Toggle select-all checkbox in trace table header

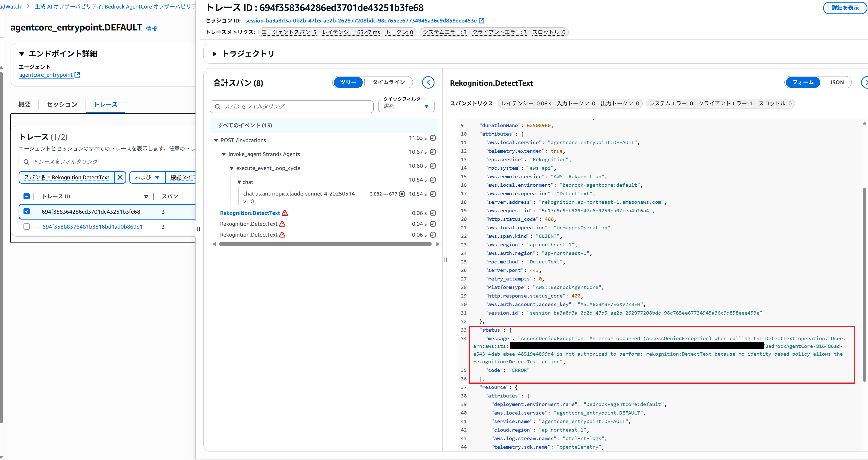coord(27,196)
